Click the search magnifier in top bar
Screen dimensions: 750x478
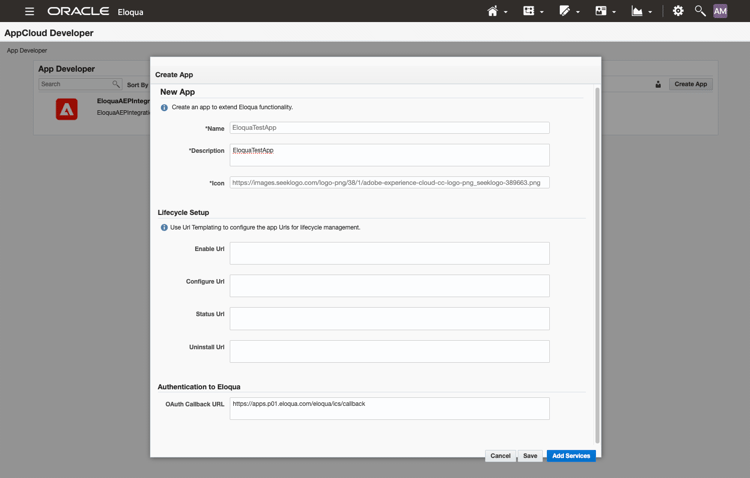click(x=700, y=11)
